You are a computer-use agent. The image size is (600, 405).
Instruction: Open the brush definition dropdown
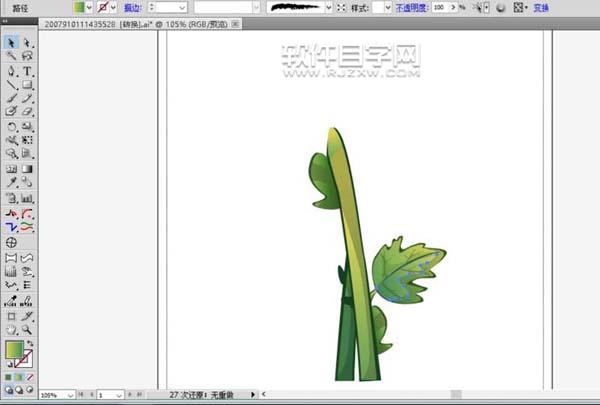click(x=329, y=7)
